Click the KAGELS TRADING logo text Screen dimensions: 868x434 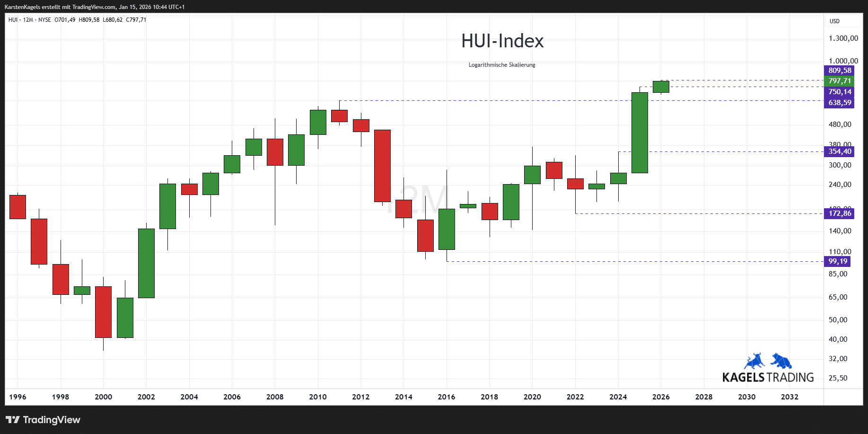click(x=768, y=377)
